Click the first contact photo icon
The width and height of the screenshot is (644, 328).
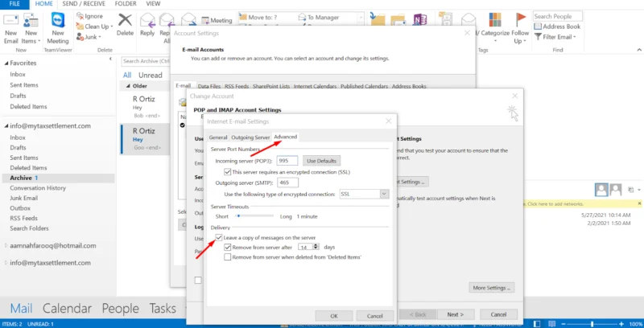tap(601, 190)
